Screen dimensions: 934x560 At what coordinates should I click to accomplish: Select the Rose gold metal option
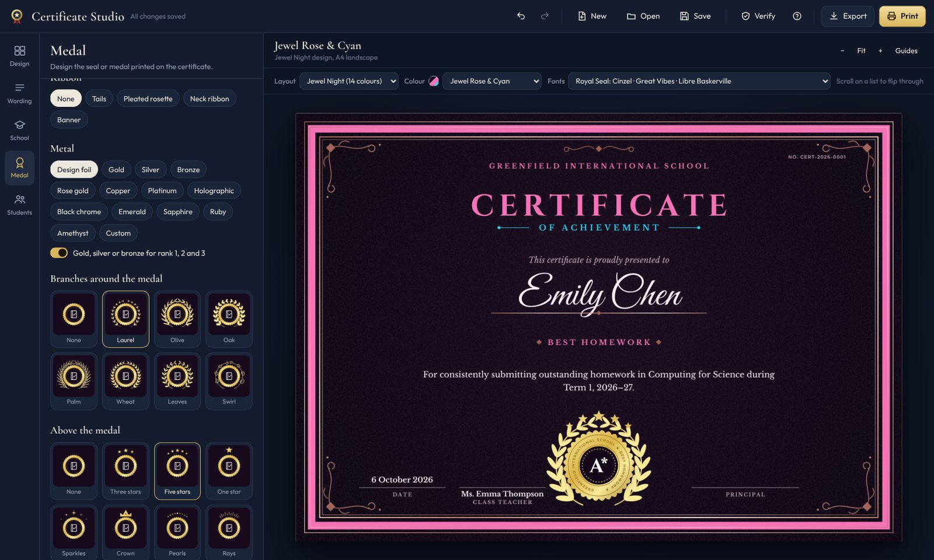click(x=73, y=191)
